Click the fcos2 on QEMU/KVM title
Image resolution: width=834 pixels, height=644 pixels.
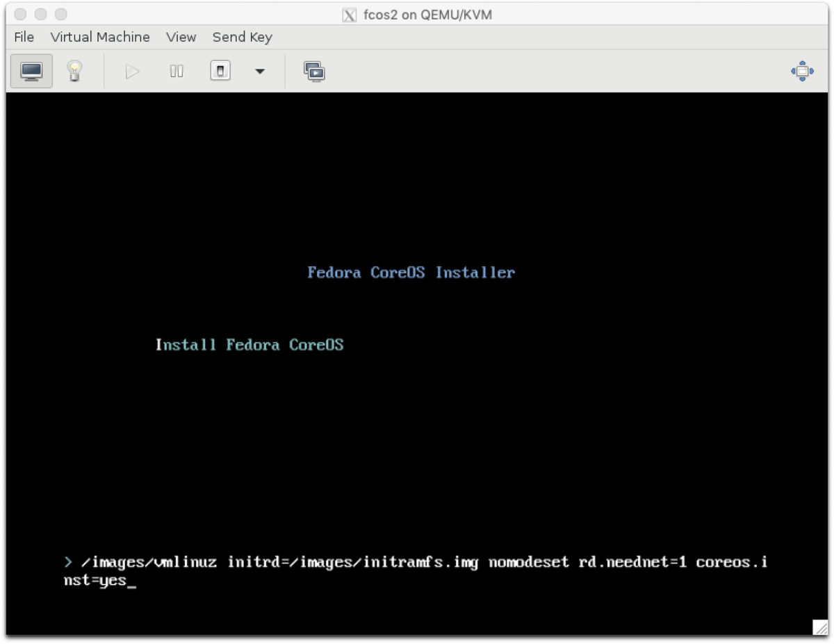click(x=427, y=15)
